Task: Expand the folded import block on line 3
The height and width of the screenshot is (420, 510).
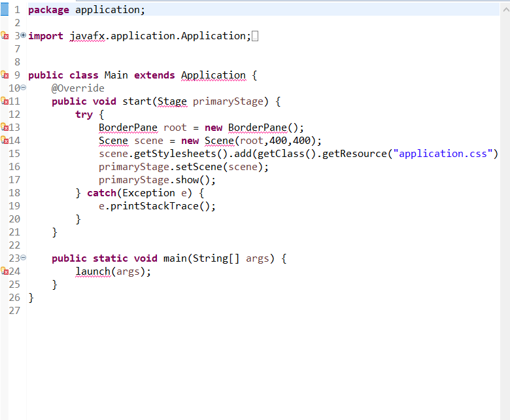Action: pyautogui.click(x=24, y=35)
